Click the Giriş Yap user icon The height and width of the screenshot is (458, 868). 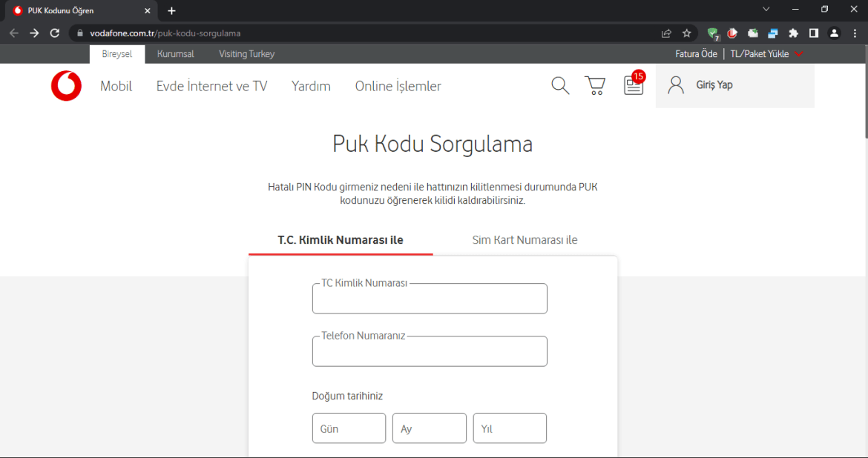(676, 85)
